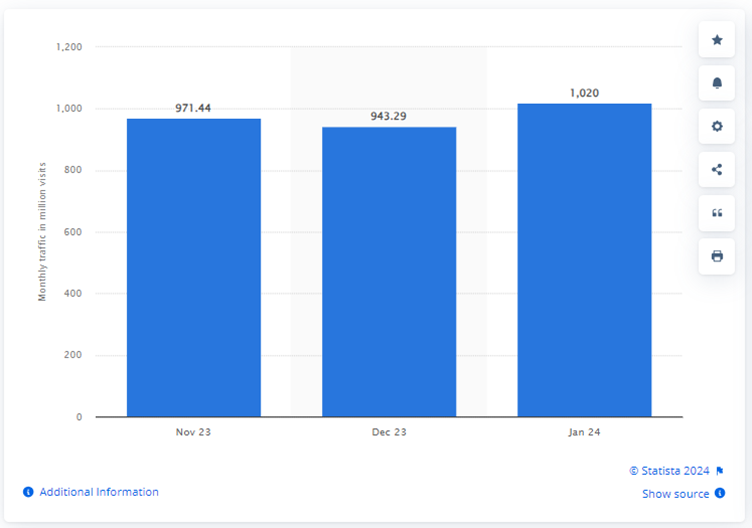Click the 1,020 value label
Screen dimensions: 752x528
click(x=584, y=93)
